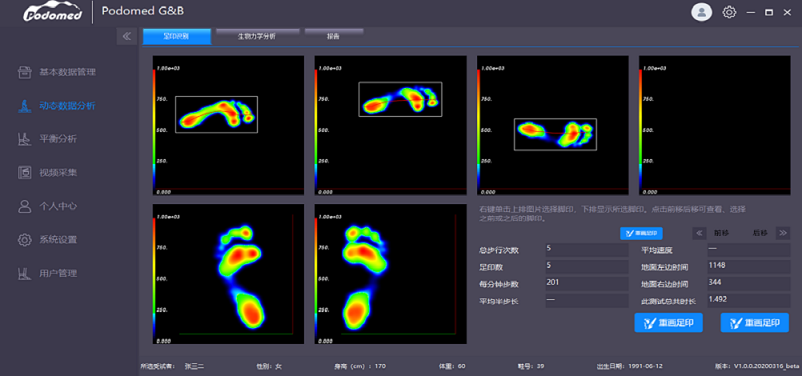Switch to 生物力学分析 tab

[x=257, y=36]
